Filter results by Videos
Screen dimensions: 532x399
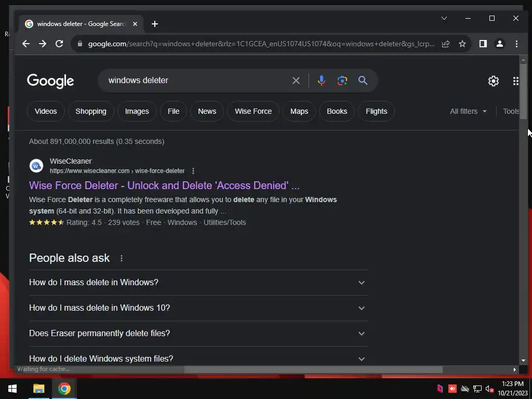[x=46, y=111]
